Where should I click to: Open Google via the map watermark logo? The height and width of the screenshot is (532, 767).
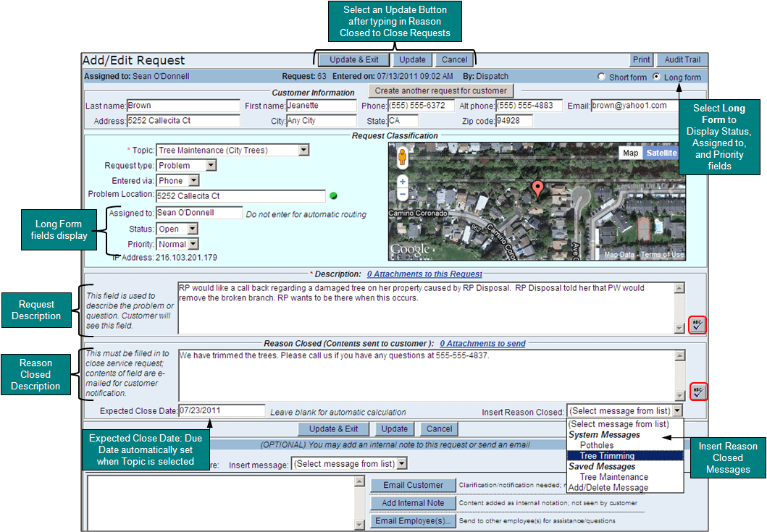tap(409, 248)
